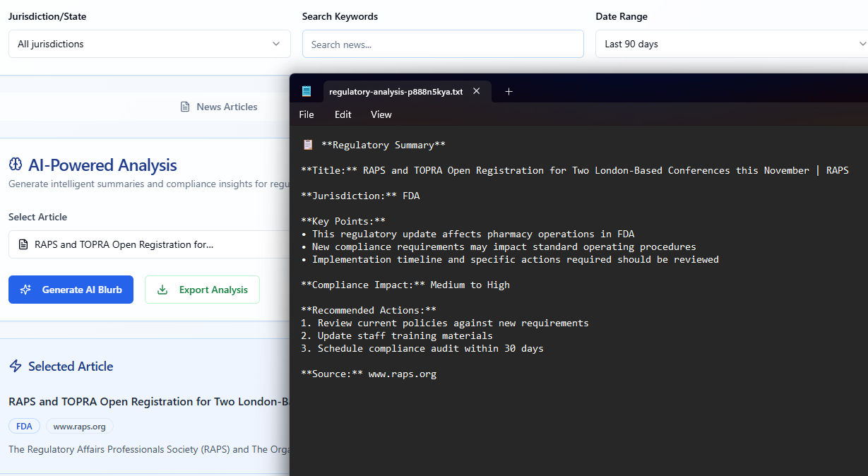Focus the Search news input field
The height and width of the screenshot is (476, 868).
coord(443,44)
